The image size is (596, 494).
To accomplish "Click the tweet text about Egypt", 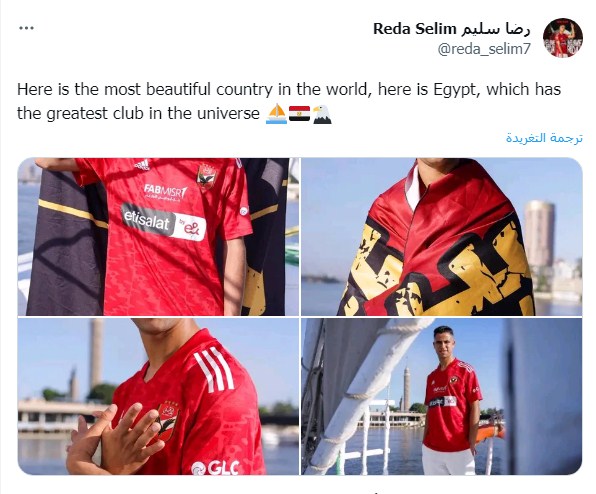I will [x=289, y=101].
